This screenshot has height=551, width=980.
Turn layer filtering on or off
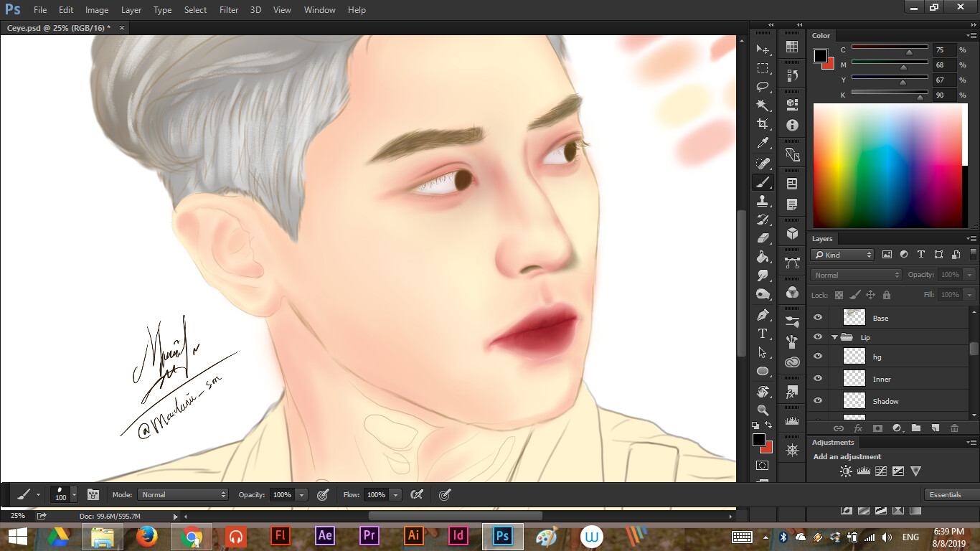pos(973,254)
